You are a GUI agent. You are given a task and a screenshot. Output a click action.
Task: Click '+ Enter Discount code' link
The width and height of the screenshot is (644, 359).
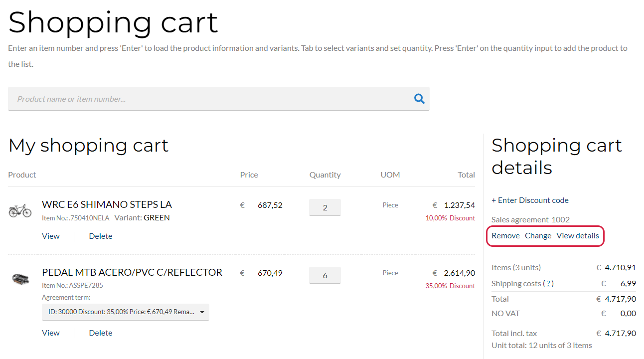pyautogui.click(x=530, y=200)
